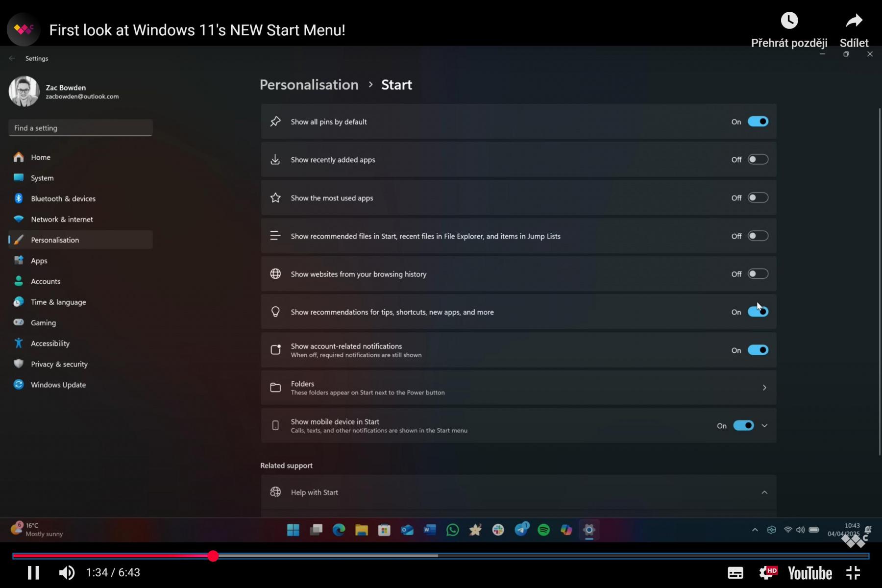882x588 pixels.
Task: Show hidden system tray icons
Action: [755, 530]
